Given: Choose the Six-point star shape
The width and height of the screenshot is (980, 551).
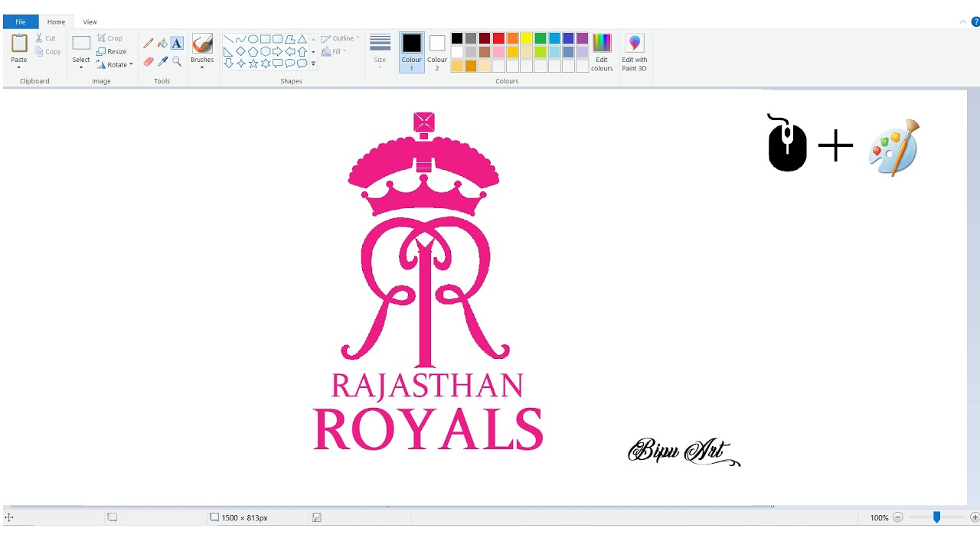Looking at the screenshot, I should [x=265, y=64].
